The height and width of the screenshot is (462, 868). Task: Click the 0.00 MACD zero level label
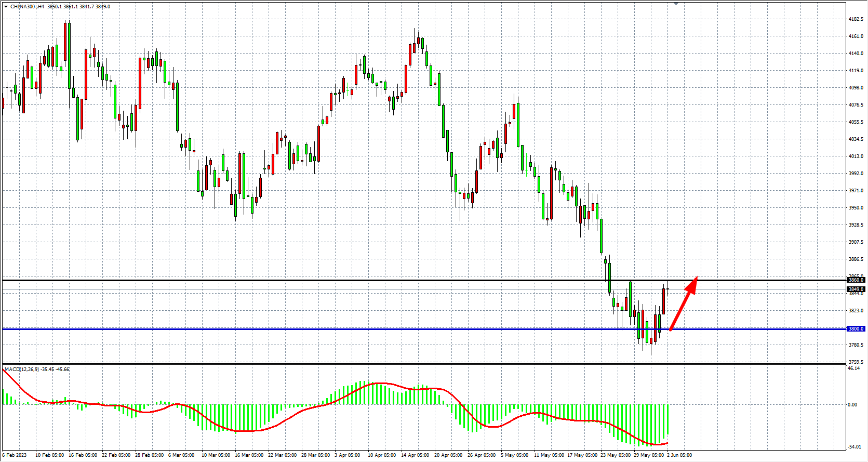[x=852, y=405]
